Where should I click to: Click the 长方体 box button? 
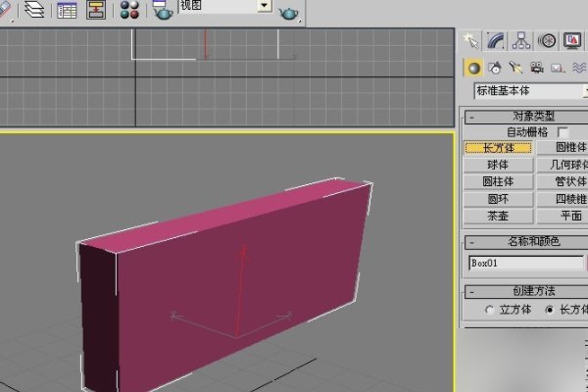(499, 148)
